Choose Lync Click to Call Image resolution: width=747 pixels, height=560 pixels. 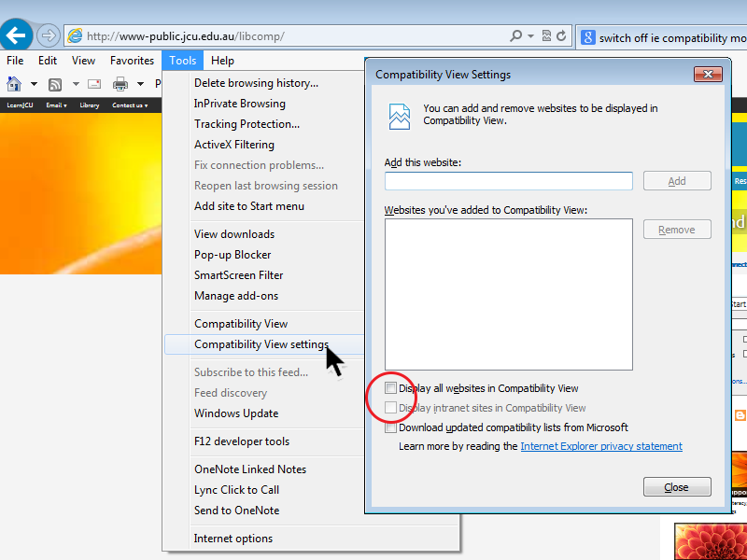click(x=236, y=489)
